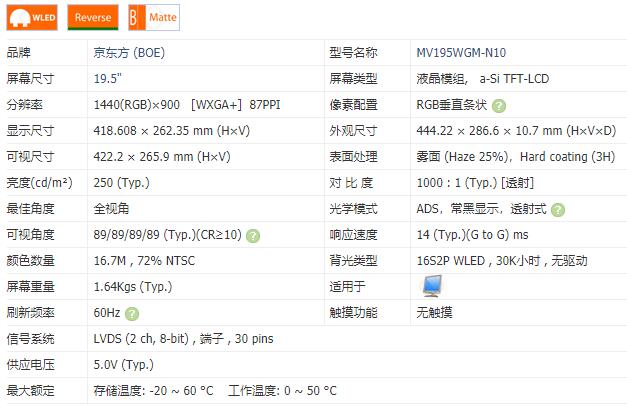Open the 京东方 (BOE) brand link
The height and width of the screenshot is (406, 627).
click(129, 53)
